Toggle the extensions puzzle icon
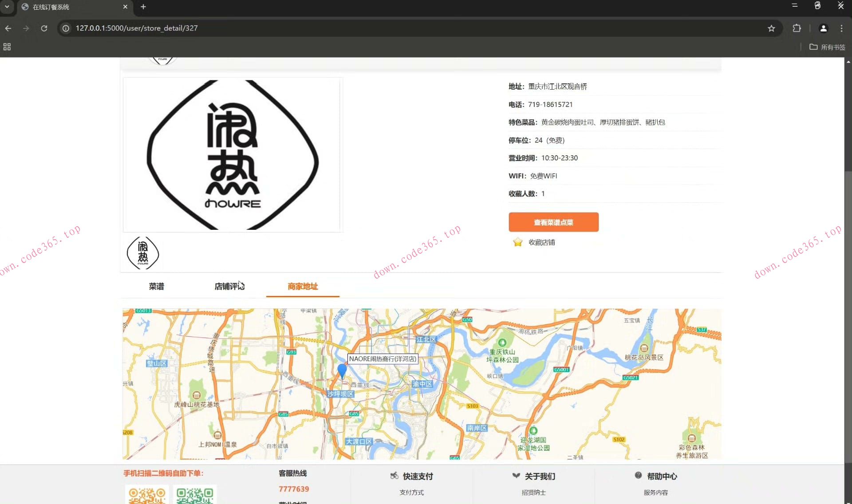 coord(797,28)
